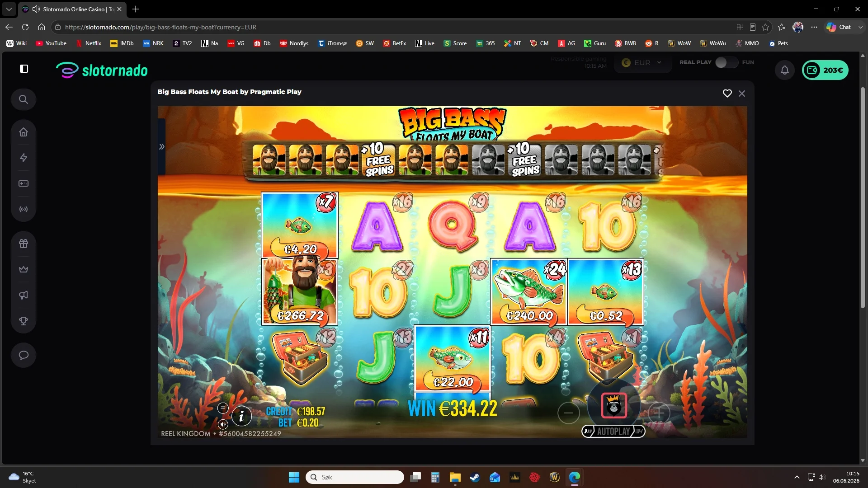868x488 pixels.
Task: Open the browser collections icon
Action: pyautogui.click(x=782, y=27)
